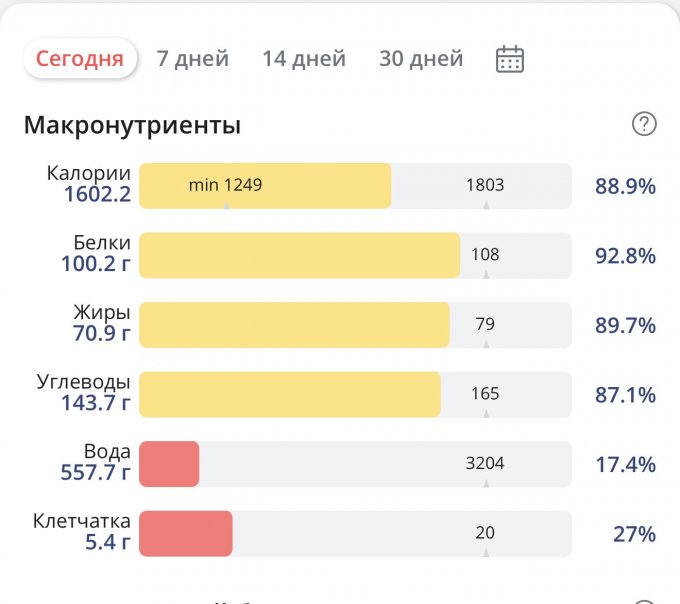
Task: Switch to the 7 дней tab
Action: tap(193, 59)
